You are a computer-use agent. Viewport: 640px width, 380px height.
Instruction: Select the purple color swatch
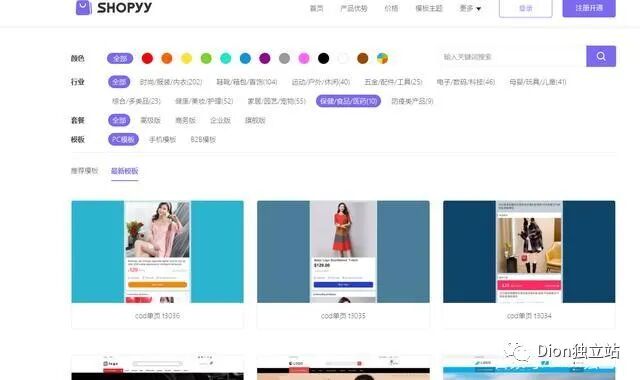point(265,58)
